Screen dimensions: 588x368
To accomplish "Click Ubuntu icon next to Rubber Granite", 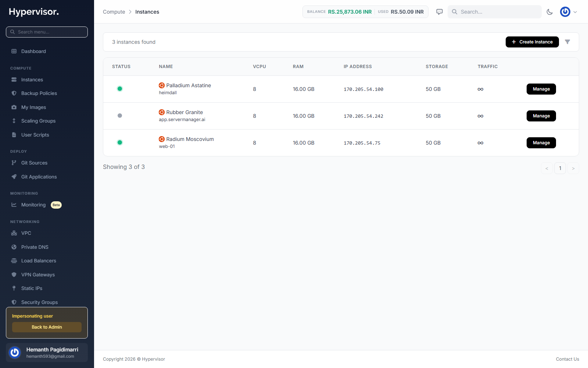I will click(x=162, y=112).
